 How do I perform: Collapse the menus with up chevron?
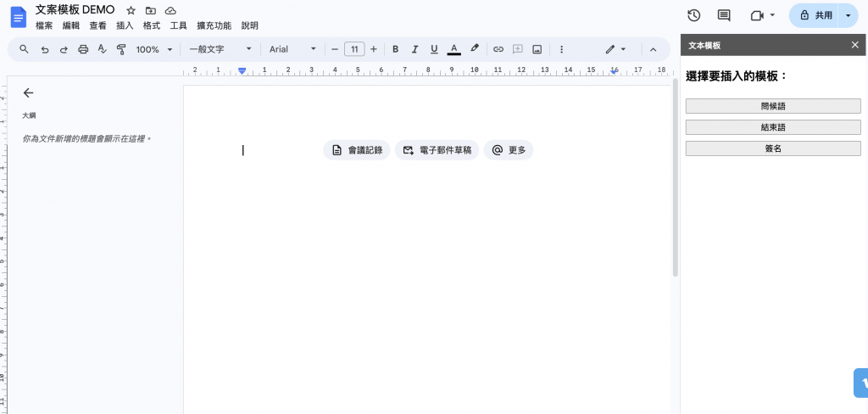(653, 49)
